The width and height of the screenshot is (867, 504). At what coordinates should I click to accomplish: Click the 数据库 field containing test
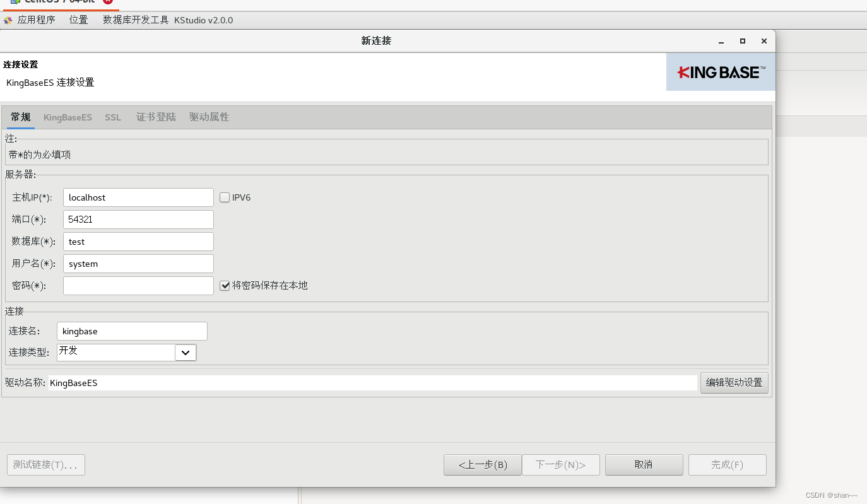click(x=138, y=242)
